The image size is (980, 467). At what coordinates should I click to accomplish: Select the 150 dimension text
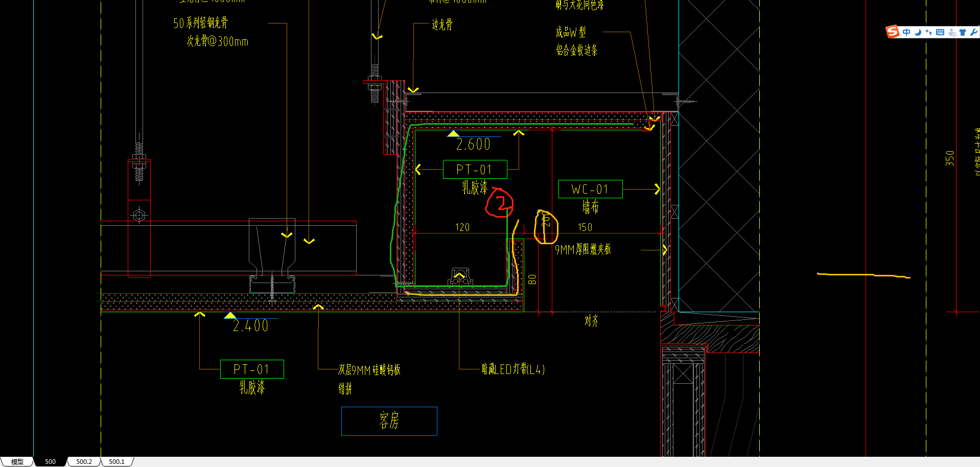585,227
